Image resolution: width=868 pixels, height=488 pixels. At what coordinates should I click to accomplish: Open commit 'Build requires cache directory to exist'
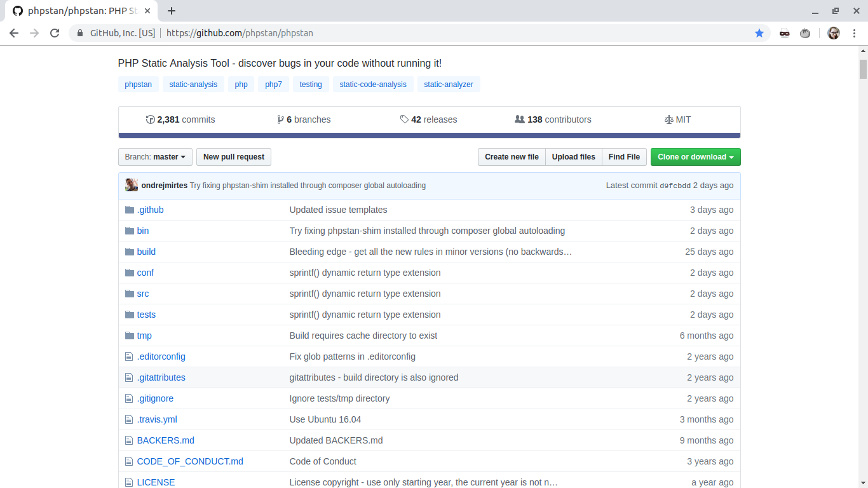tap(363, 335)
